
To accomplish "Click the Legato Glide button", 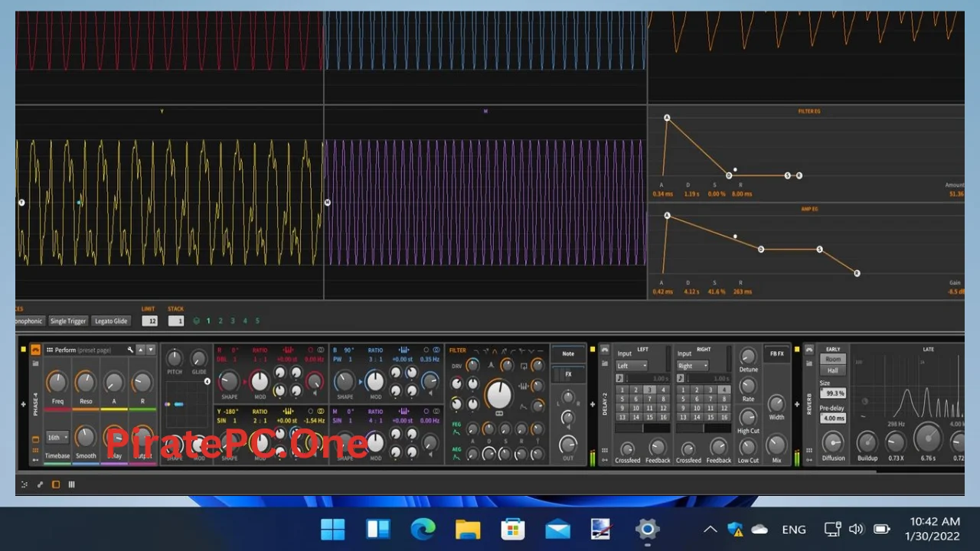I will [x=111, y=321].
